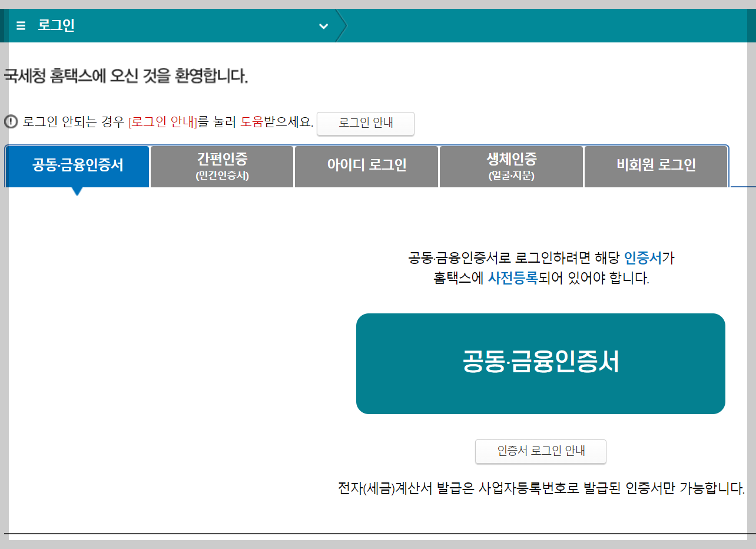This screenshot has width=756, height=549.
Task: Click the exclamation info icon beside 로그인 안되는 경우
Action: (x=11, y=122)
